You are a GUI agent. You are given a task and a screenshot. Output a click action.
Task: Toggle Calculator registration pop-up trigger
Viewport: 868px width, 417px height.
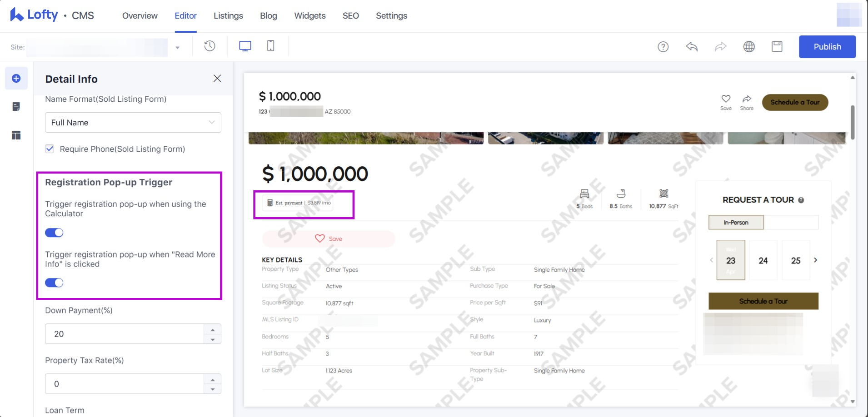coord(54,233)
